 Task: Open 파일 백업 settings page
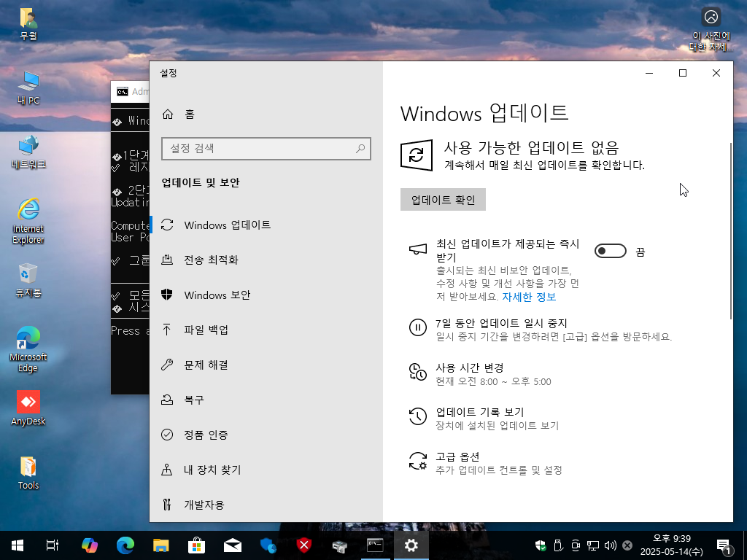[x=266, y=330]
